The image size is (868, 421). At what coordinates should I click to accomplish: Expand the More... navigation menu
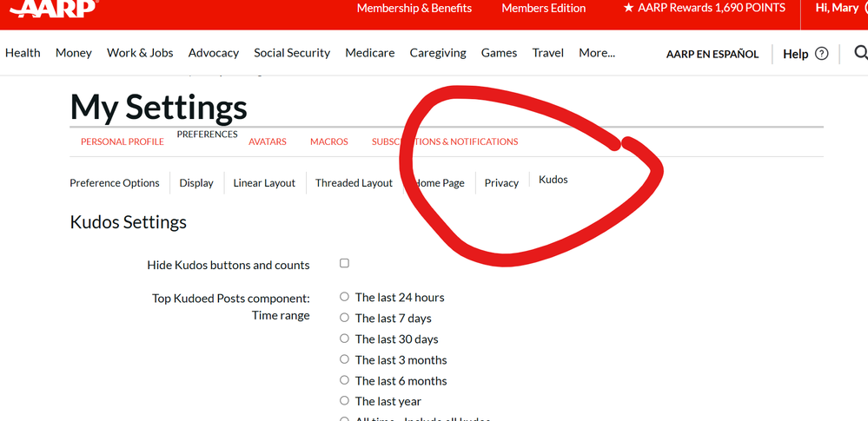[597, 53]
